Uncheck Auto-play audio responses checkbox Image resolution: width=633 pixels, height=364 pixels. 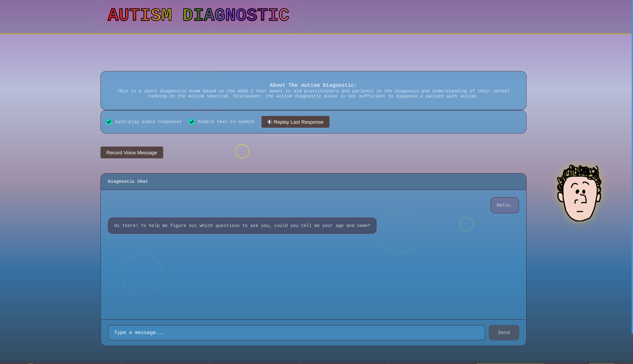pyautogui.click(x=109, y=122)
